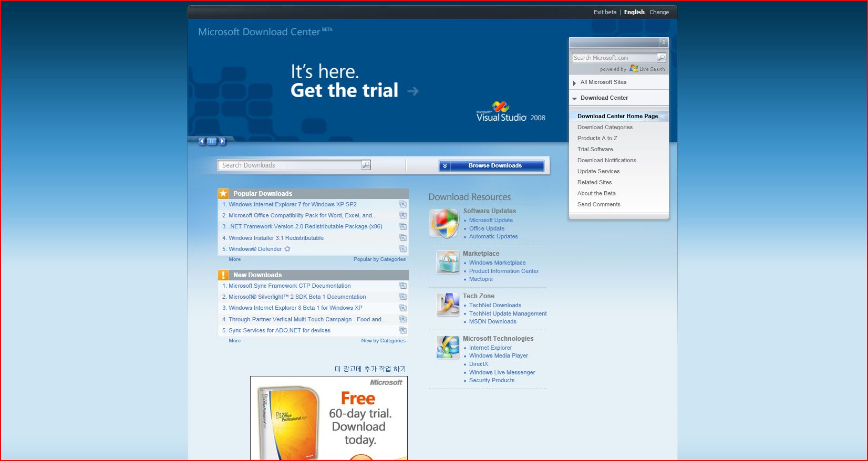
Task: Open Download Center Home Page menu item
Action: pyautogui.click(x=617, y=116)
